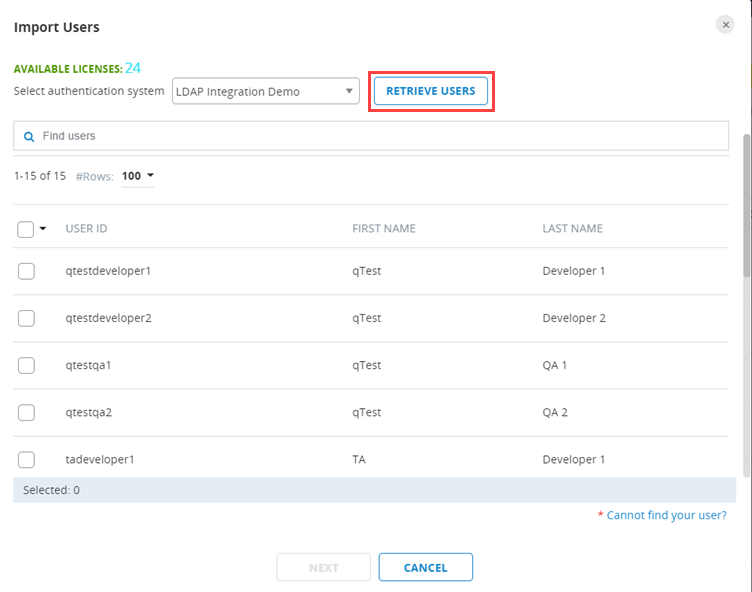Toggle the select-all users checkbox

pos(26,229)
